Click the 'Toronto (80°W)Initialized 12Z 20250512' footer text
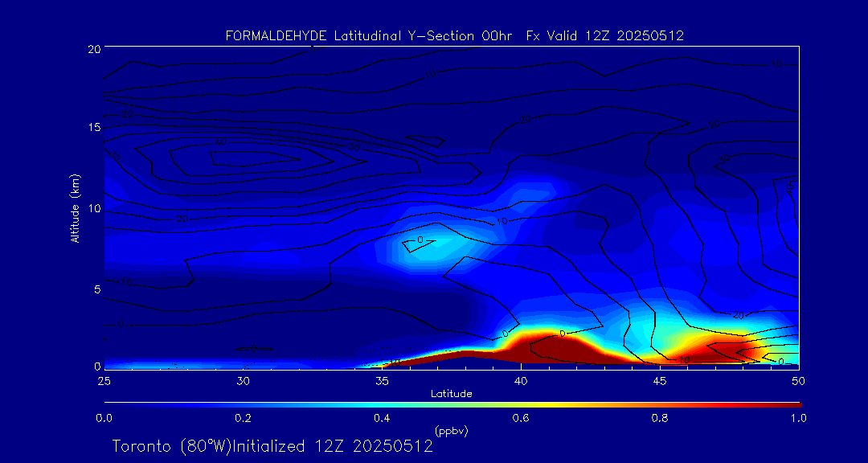This screenshot has width=868, height=463. click(x=272, y=446)
